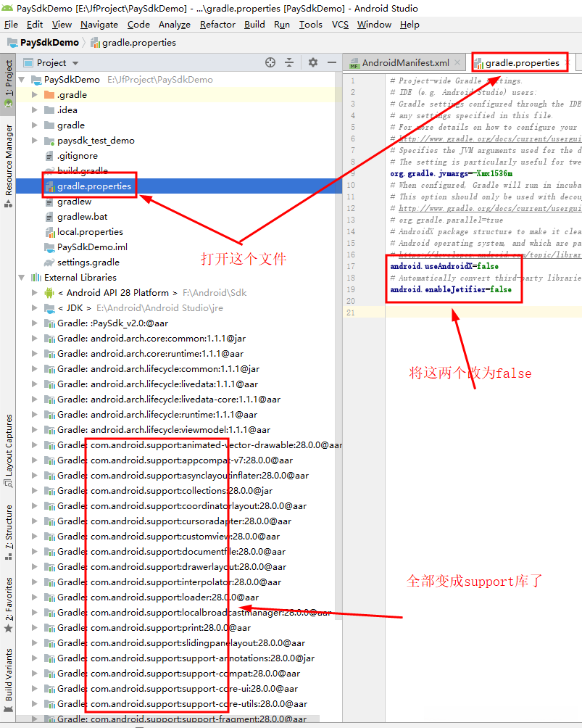This screenshot has height=728, width=582.
Task: Expand the .gradle folder
Action: [34, 95]
